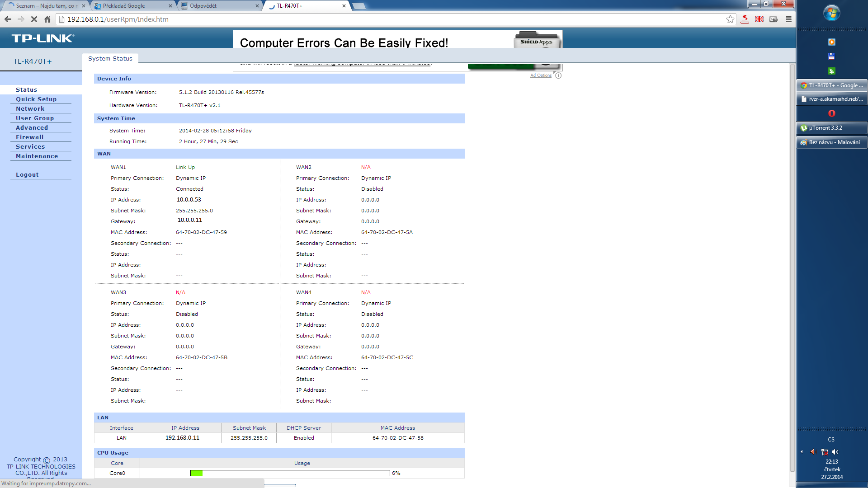Select the Maintenance sidebar item

(37, 156)
